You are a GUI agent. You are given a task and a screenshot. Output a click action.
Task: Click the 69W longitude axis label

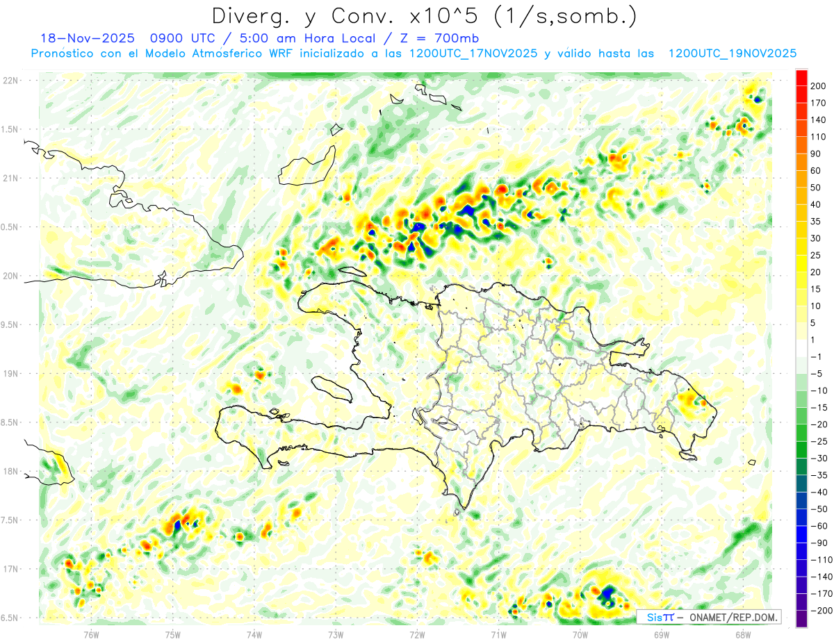pos(662,634)
